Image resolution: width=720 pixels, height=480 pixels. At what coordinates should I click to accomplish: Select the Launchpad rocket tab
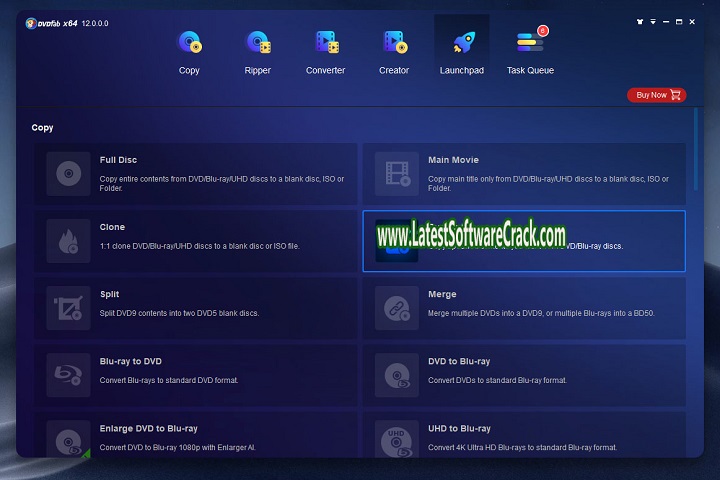point(461,43)
